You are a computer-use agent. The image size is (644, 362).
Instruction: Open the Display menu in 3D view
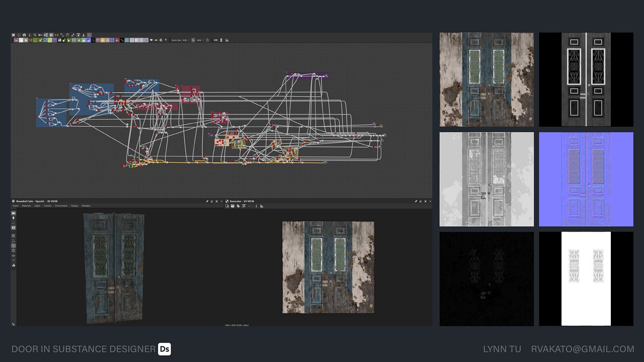pyautogui.click(x=74, y=206)
